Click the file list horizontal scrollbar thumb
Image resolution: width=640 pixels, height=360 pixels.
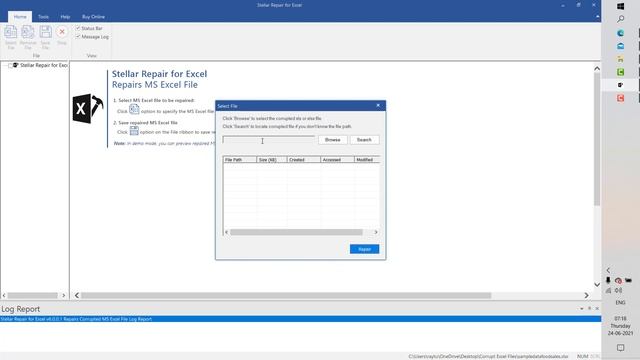tap(296, 232)
